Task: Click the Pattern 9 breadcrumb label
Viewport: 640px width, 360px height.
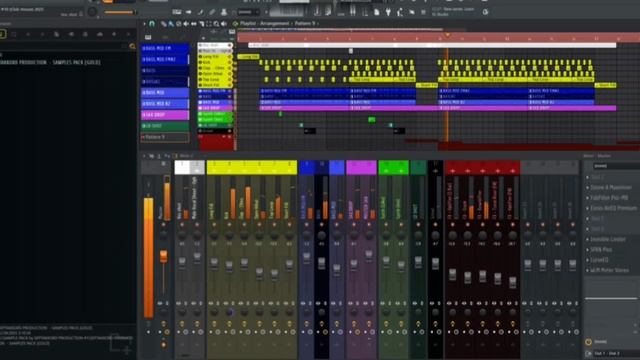Action: click(x=305, y=24)
